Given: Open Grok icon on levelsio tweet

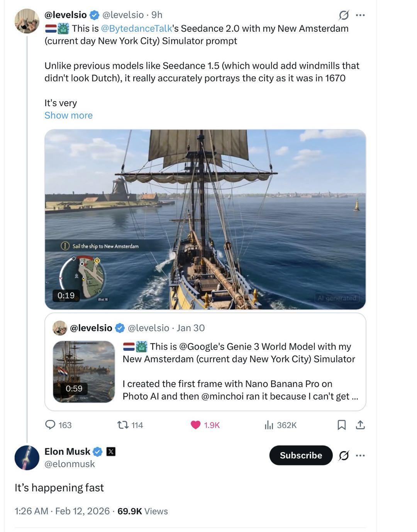Looking at the screenshot, I should point(344,15).
